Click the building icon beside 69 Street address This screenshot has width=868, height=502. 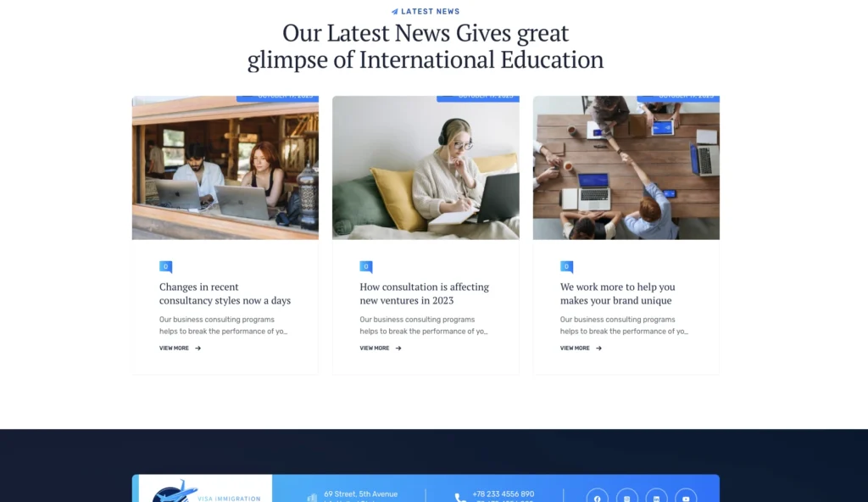[312, 498]
